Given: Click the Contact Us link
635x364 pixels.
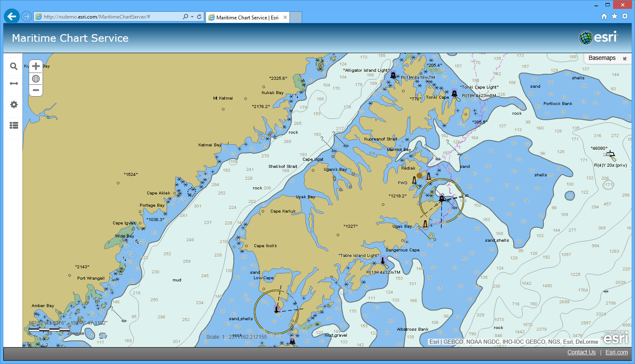Looking at the screenshot, I should 581,352.
